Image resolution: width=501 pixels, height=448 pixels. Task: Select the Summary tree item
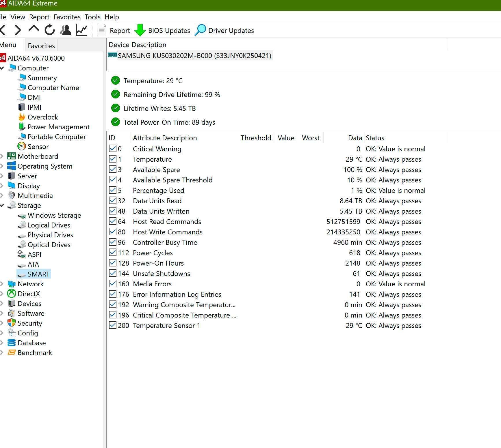click(x=42, y=78)
